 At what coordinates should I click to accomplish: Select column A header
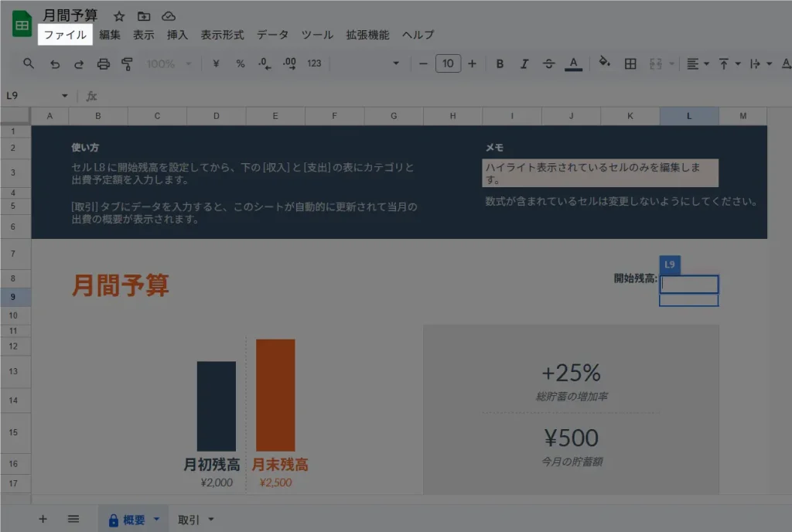tap(49, 116)
